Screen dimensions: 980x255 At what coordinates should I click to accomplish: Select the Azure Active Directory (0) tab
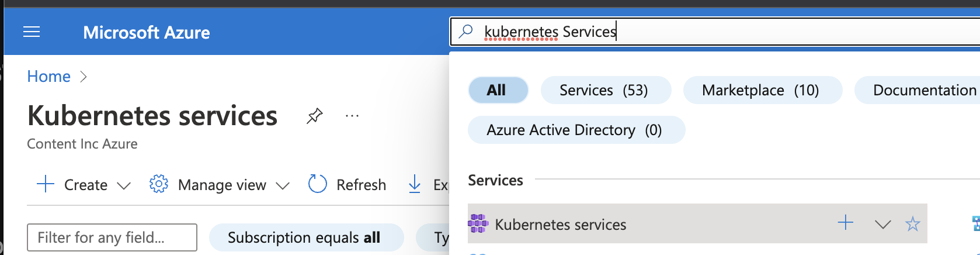click(x=576, y=130)
